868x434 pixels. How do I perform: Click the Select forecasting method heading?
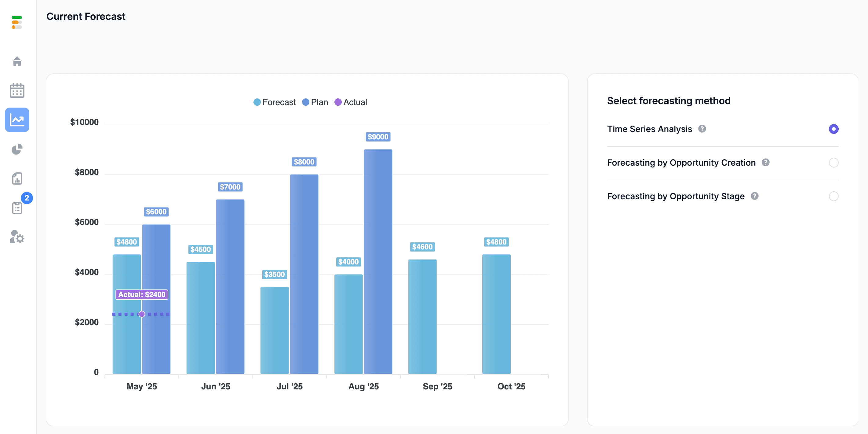pos(669,101)
